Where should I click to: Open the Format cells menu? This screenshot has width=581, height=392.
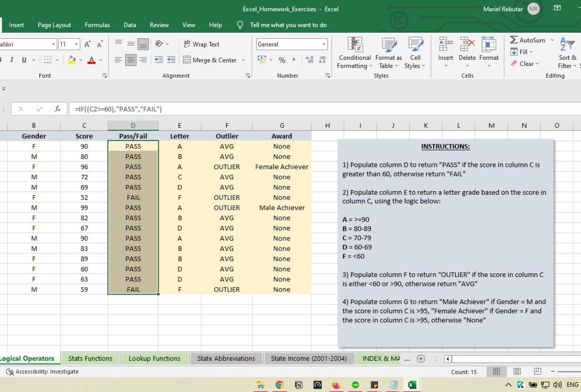tap(489, 53)
